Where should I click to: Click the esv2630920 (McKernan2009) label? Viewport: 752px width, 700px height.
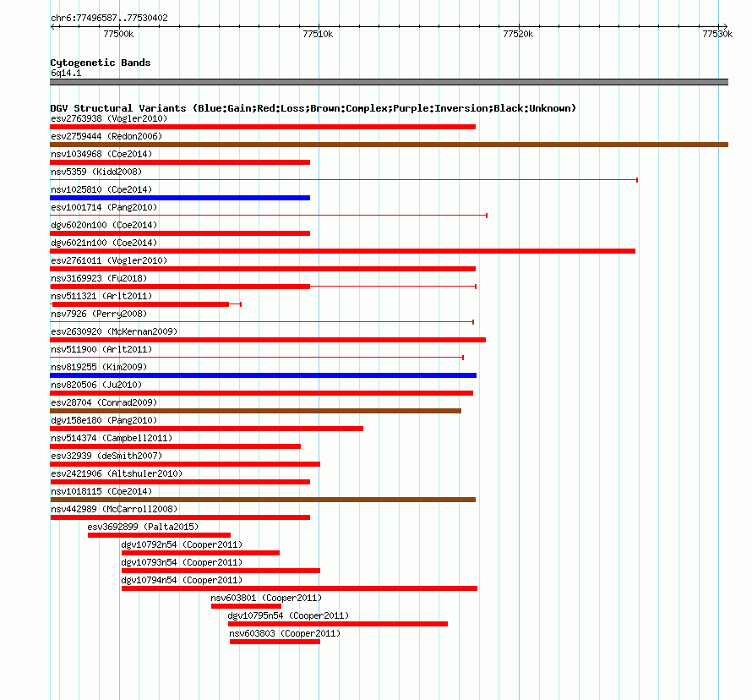click(114, 331)
